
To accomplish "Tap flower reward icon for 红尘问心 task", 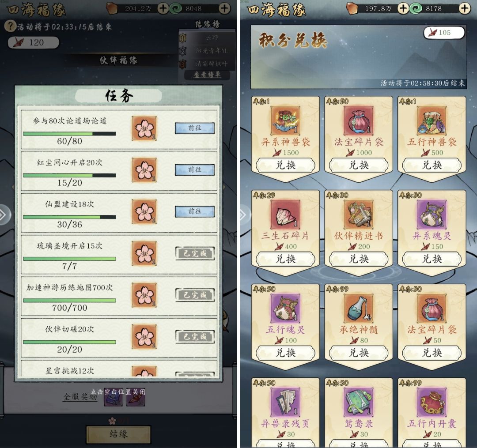I will pos(144,170).
